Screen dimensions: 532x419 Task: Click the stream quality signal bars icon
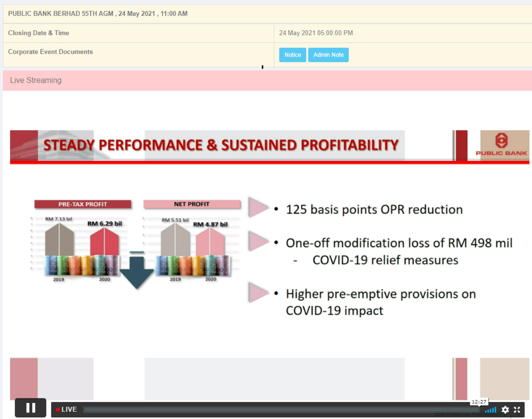490,410
